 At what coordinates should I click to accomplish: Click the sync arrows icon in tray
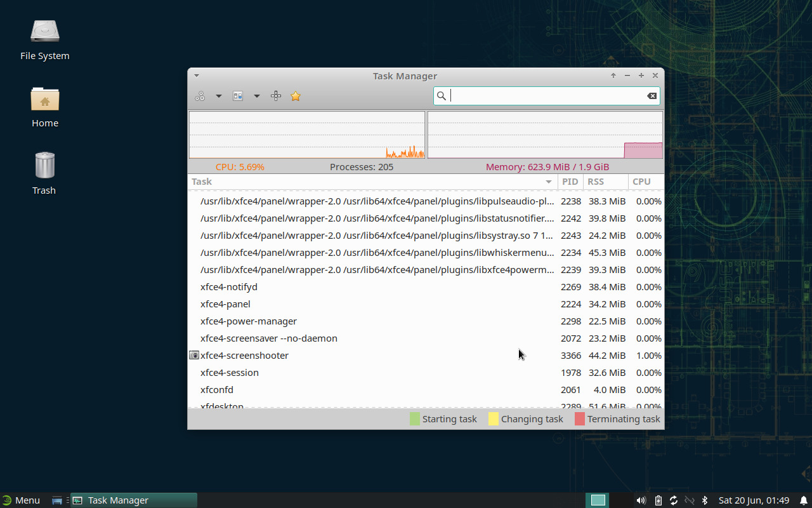(x=674, y=500)
